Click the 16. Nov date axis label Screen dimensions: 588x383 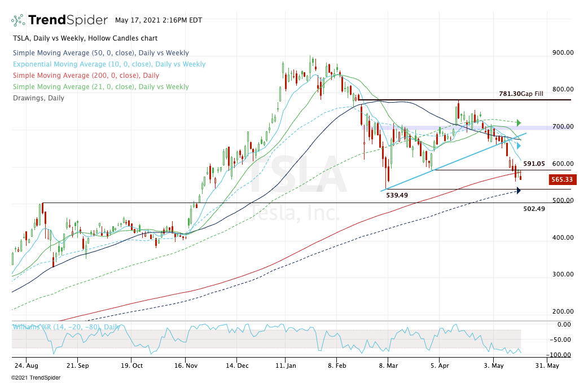(186, 366)
